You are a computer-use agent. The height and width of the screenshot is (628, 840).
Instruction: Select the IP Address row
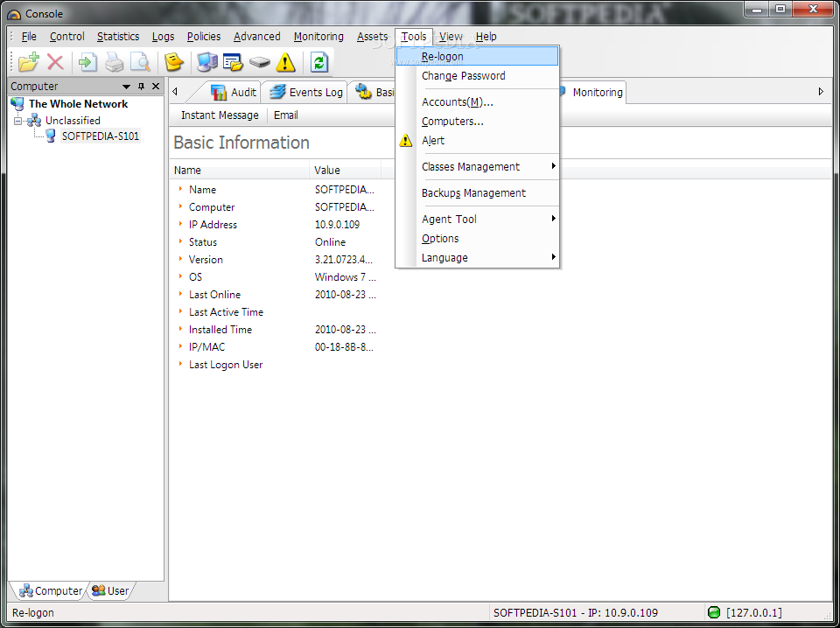pyautogui.click(x=276, y=224)
